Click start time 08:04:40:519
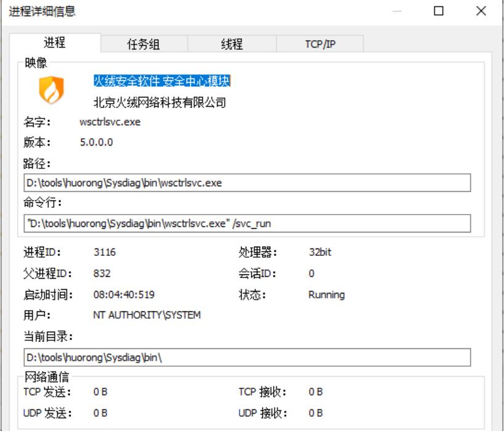Image resolution: width=504 pixels, height=431 pixels. (124, 295)
